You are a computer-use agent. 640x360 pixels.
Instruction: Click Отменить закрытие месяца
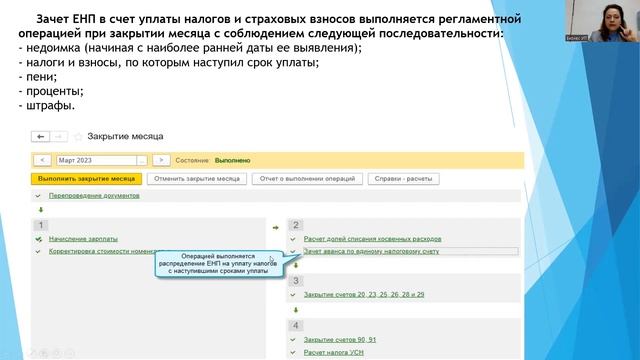coord(197,179)
